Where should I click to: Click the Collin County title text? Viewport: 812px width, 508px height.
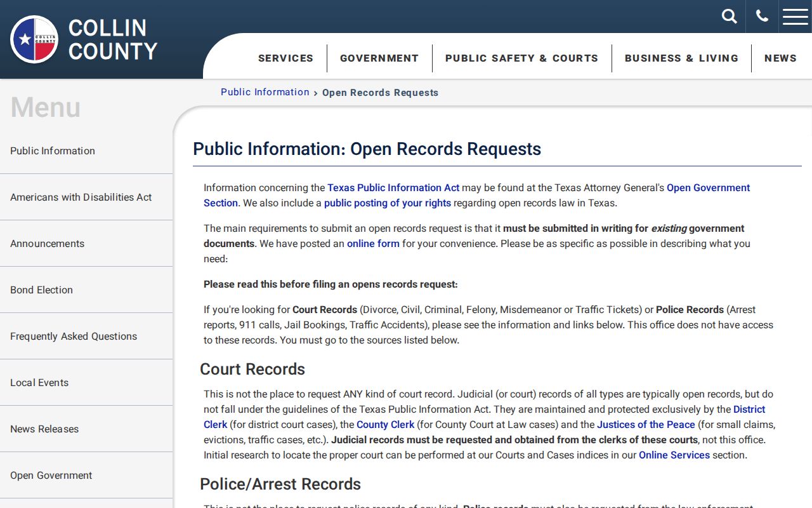(113, 39)
